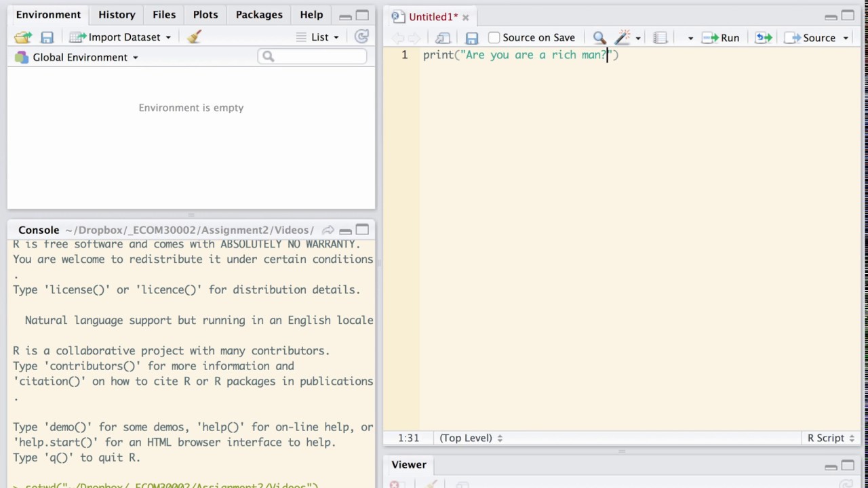Switch to the History tab
The image size is (868, 488).
[x=117, y=14]
